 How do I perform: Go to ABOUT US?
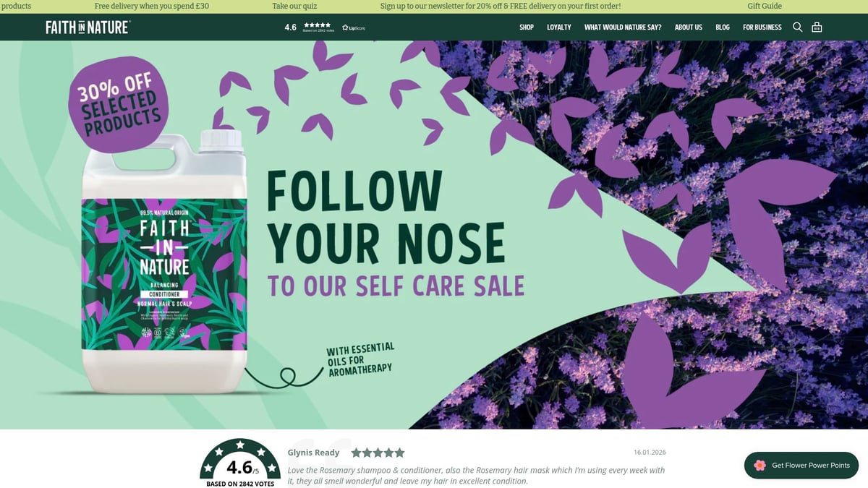pyautogui.click(x=689, y=27)
